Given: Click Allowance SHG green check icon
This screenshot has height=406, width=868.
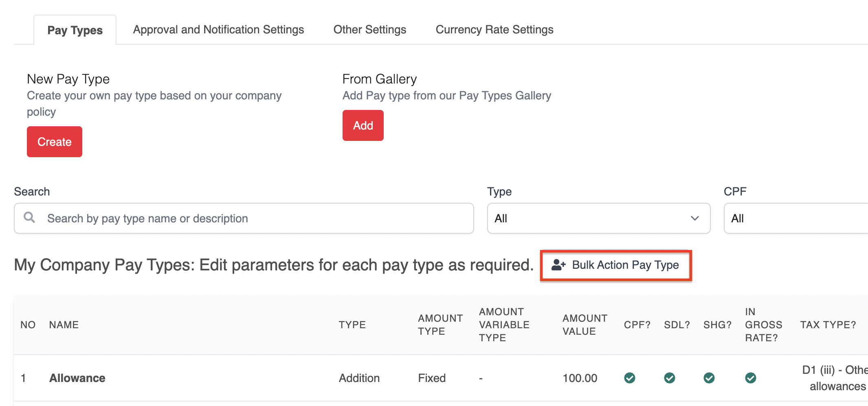Looking at the screenshot, I should [x=709, y=378].
